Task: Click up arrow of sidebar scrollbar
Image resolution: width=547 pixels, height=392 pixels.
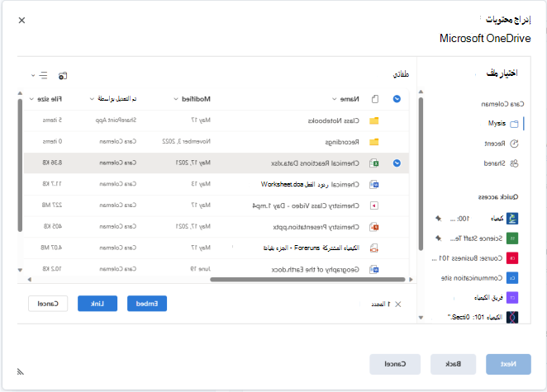Action: click(421, 92)
